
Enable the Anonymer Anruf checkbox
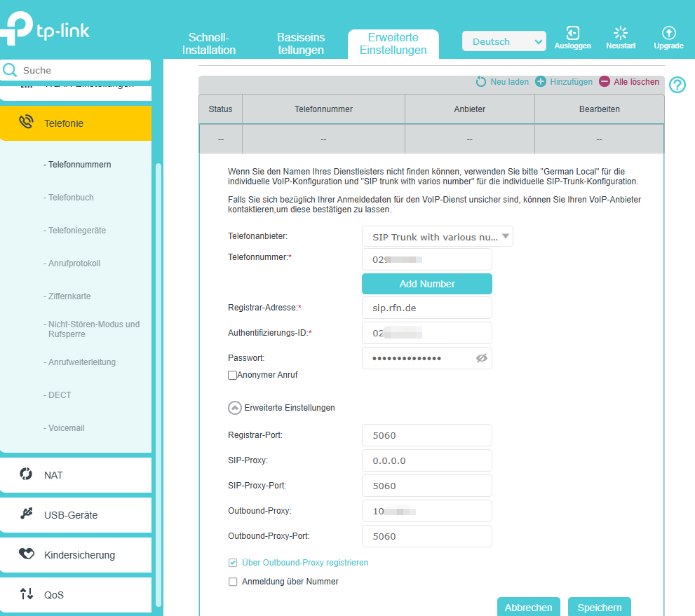point(232,375)
